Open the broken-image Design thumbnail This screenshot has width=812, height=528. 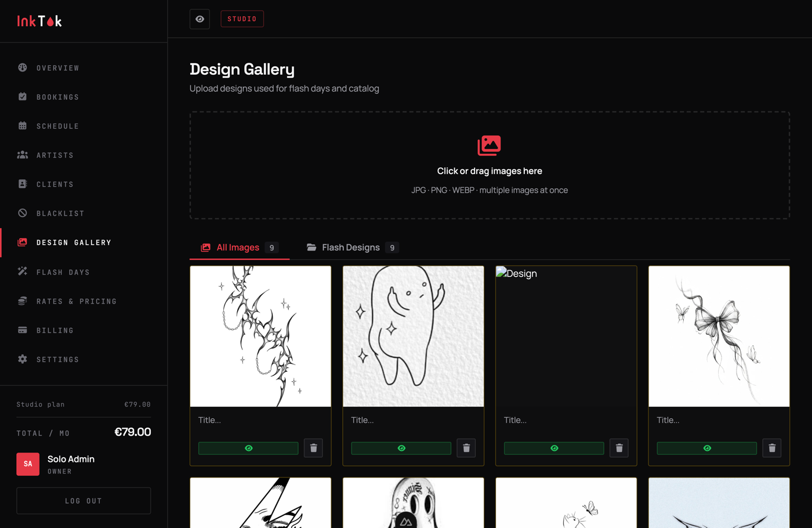point(566,337)
